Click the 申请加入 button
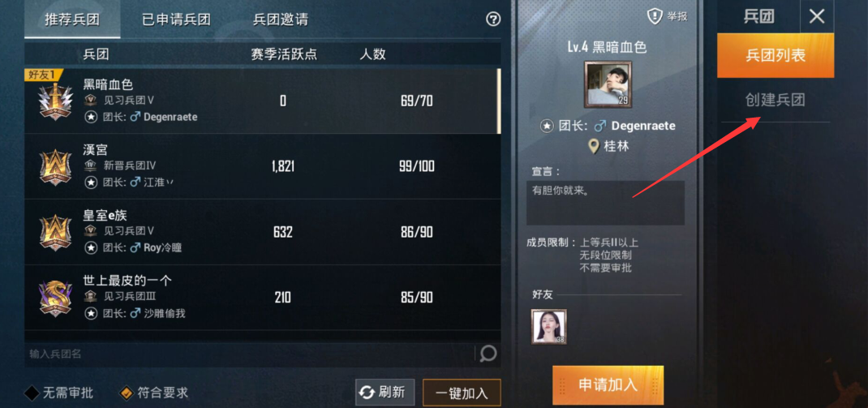Screen dimensions: 868x408 pos(608,385)
